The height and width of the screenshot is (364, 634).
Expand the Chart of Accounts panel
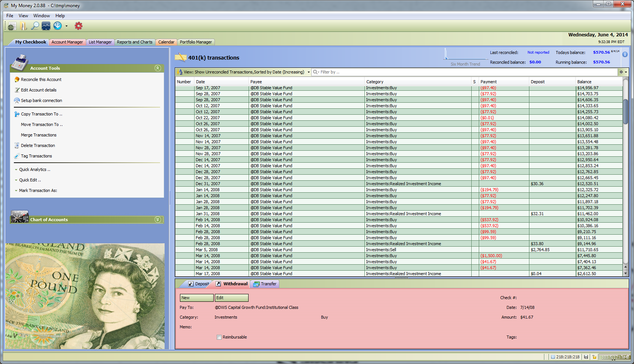(x=157, y=219)
